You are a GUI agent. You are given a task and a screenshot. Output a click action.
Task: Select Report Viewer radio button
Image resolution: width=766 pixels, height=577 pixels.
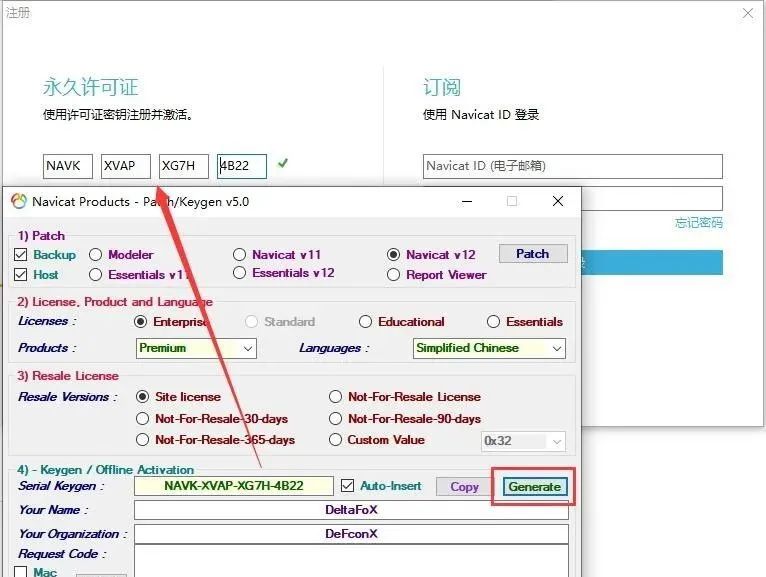(393, 275)
